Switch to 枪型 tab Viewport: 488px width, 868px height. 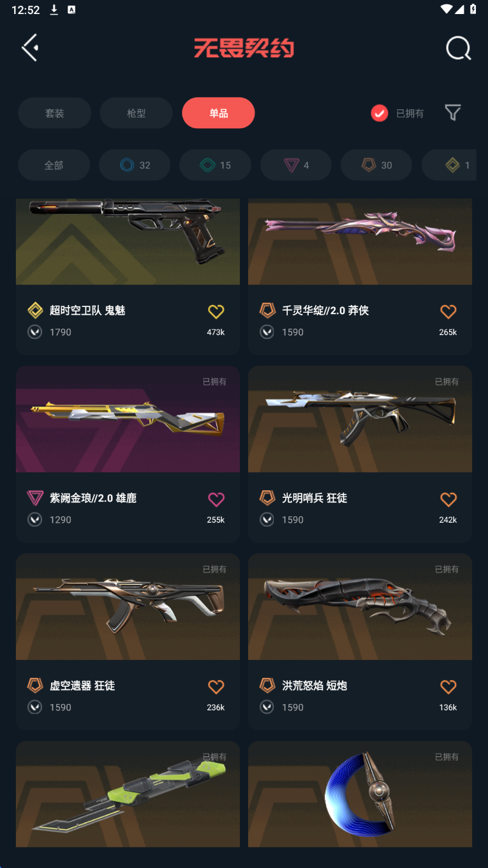(137, 113)
